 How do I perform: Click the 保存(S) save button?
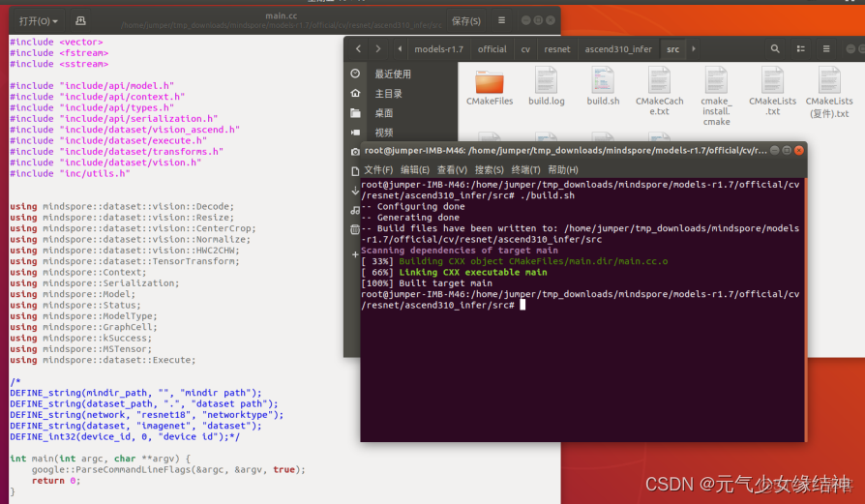coord(465,20)
